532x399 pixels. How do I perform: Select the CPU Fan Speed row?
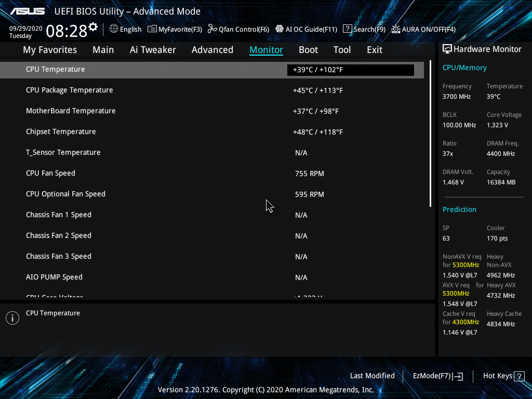tap(212, 174)
